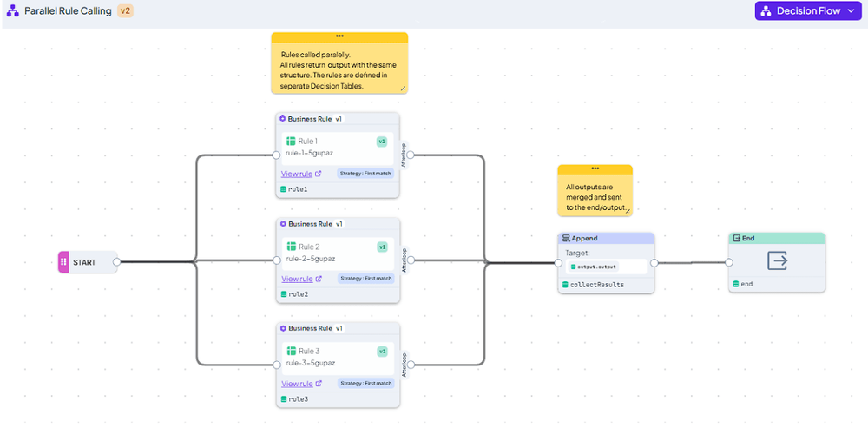
Task: Click the database icon next to rule2
Action: 284,294
